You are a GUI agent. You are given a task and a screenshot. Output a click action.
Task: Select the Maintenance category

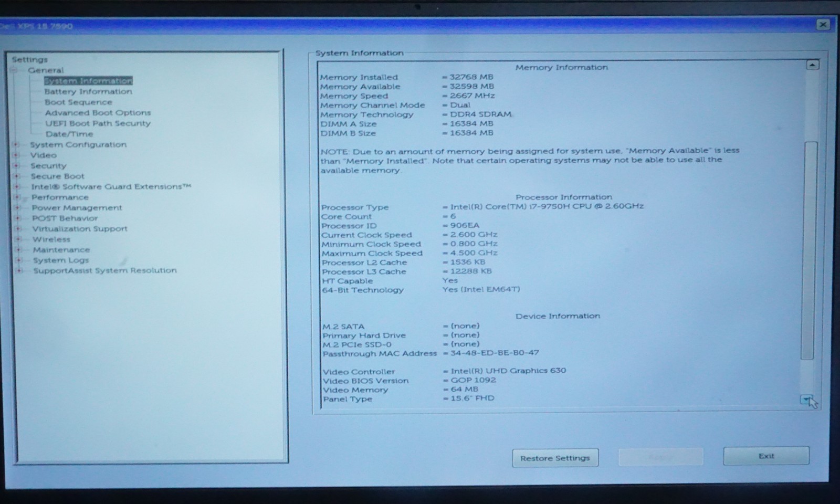point(61,249)
